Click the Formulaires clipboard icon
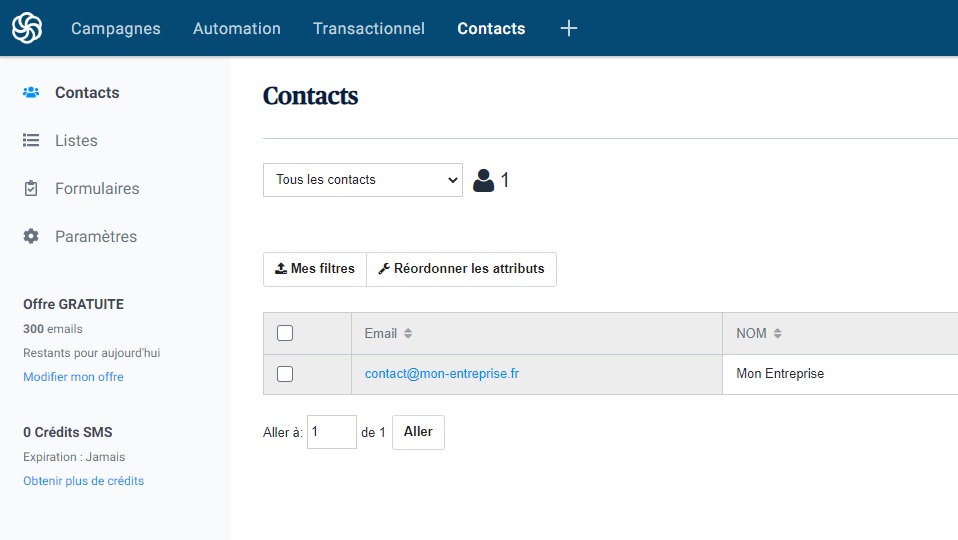This screenshot has height=540, width=958. (31, 189)
